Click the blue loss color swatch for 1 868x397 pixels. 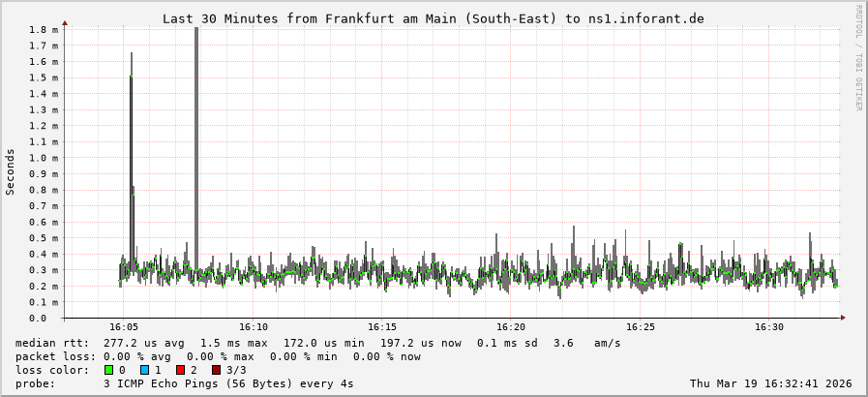144,370
